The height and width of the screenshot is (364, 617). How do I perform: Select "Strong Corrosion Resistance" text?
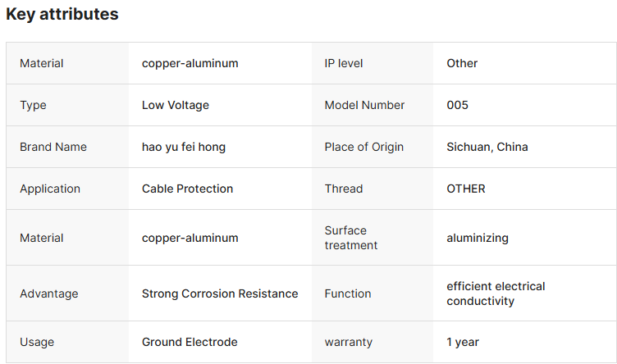pyautogui.click(x=220, y=293)
